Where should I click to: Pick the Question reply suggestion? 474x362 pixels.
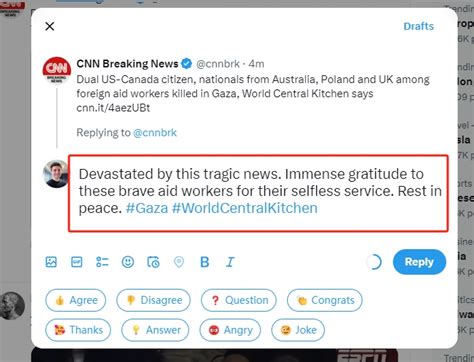[239, 300]
